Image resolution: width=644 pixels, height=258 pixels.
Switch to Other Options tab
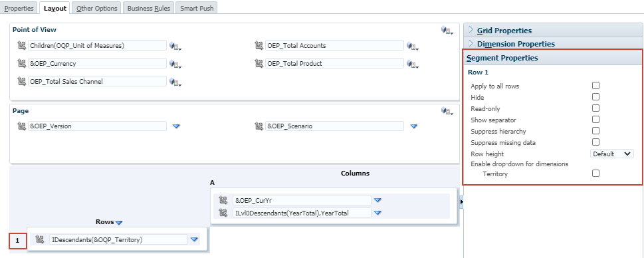[x=96, y=8]
